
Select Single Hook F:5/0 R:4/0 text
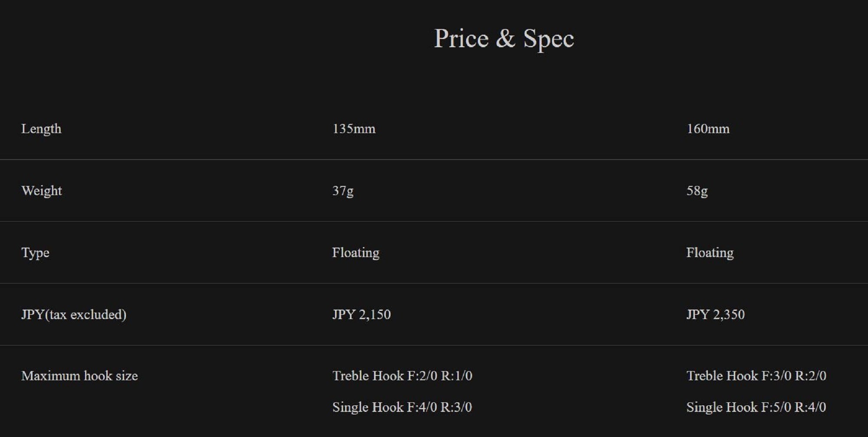(756, 408)
